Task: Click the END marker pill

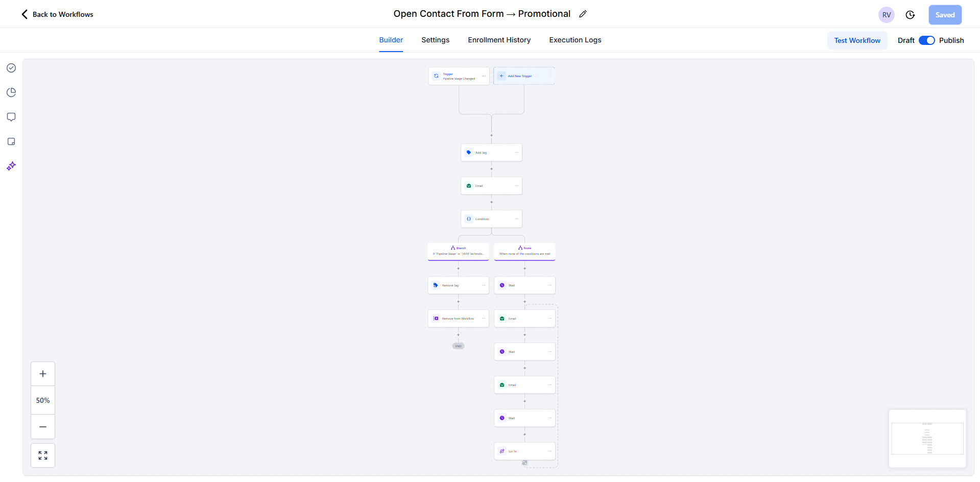Action: point(458,346)
